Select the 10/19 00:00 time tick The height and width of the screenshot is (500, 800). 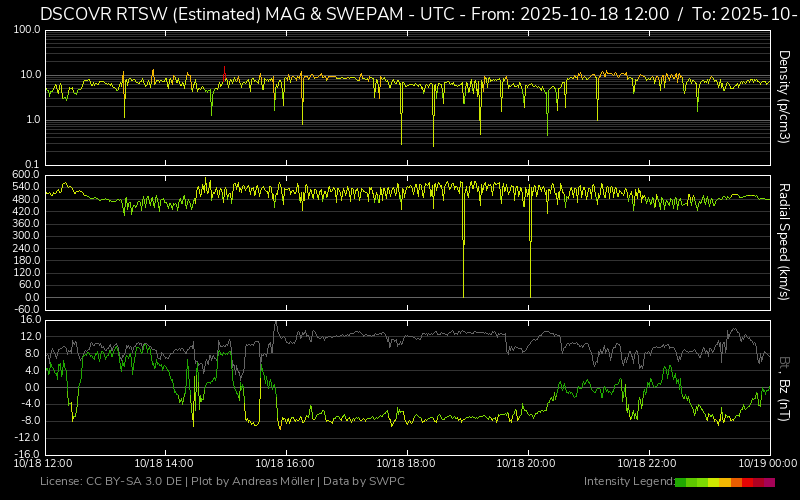tap(767, 464)
